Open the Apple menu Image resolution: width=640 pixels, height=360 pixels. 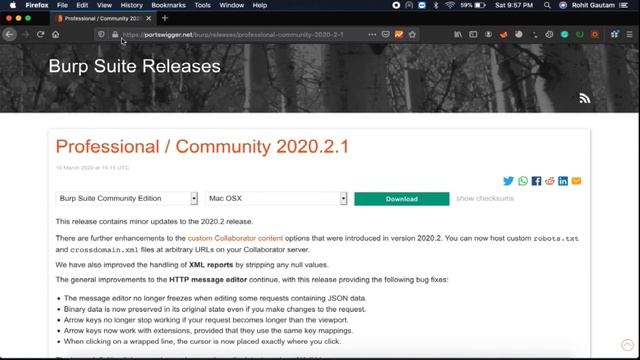click(x=13, y=5)
